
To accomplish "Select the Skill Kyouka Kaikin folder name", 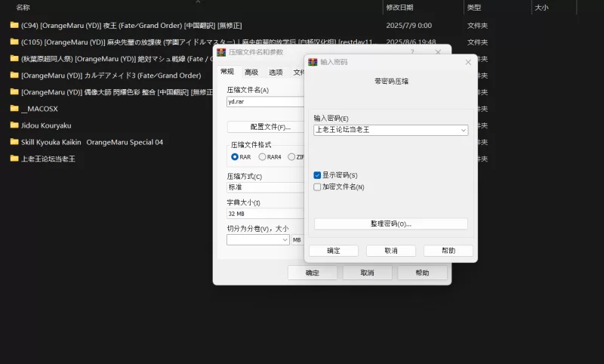I will point(91,142).
